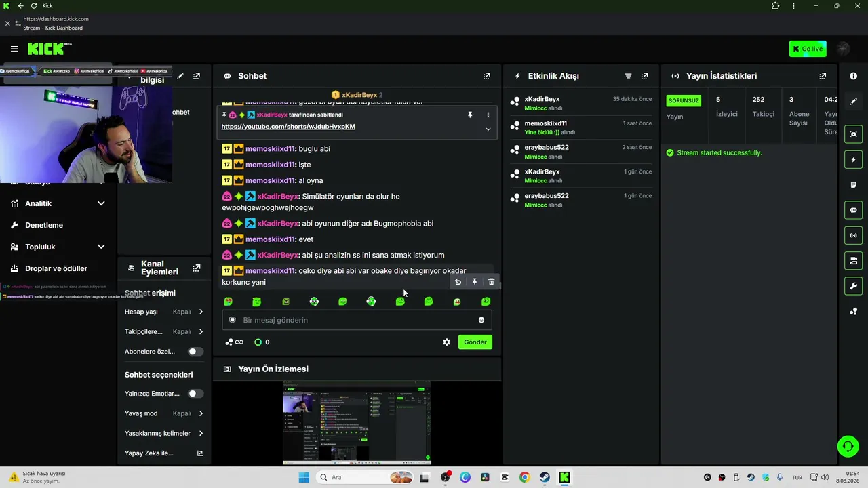
Task: Insert the last green Kick emote in row
Action: point(486,302)
